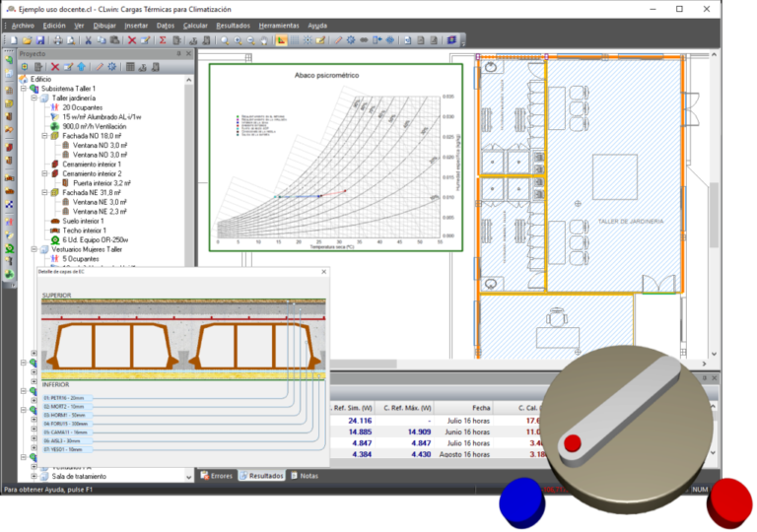The width and height of the screenshot is (757, 532).
Task: Collapse the Fachada NO 18,0 m² node
Action: point(44,136)
